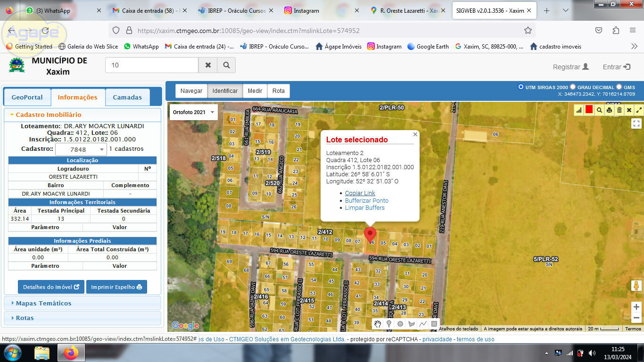This screenshot has height=362, width=644.
Task: Click the print icon in map toolbar
Action: pos(609,110)
